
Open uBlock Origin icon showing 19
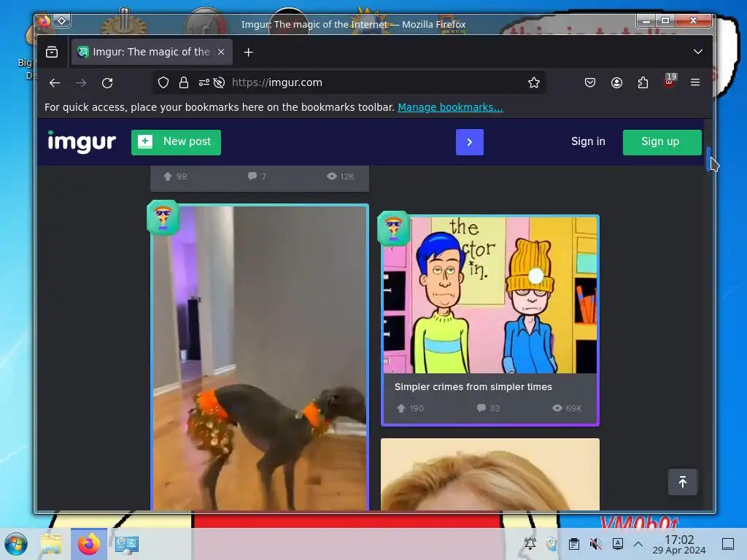coord(670,82)
